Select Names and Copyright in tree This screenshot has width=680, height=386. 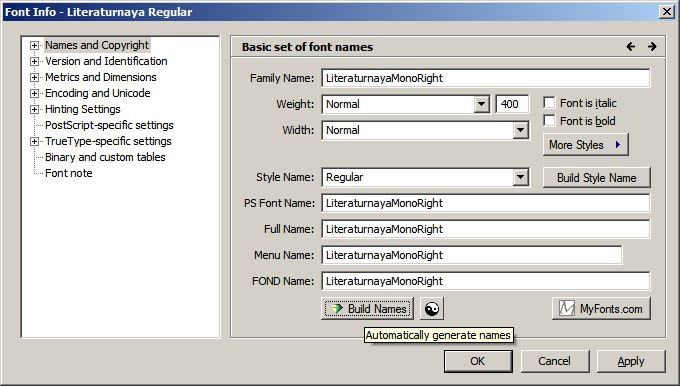(x=97, y=45)
